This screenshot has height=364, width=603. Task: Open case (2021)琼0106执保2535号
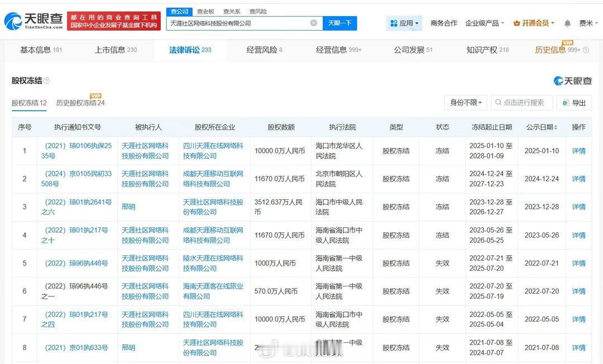coord(76,151)
